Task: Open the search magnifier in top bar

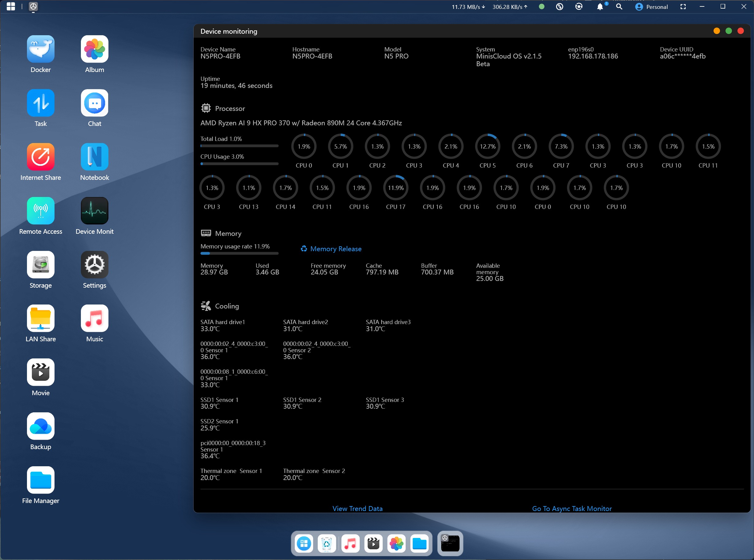Action: click(x=619, y=7)
